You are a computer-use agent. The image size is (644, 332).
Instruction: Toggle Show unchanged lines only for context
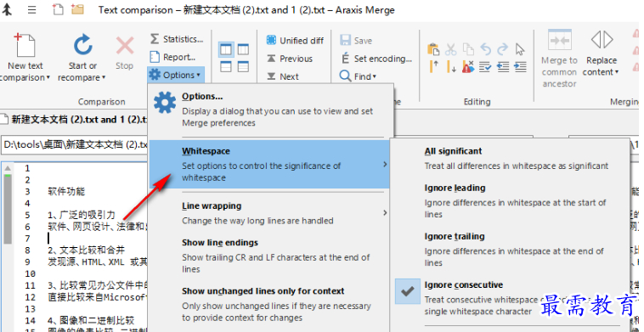click(269, 304)
